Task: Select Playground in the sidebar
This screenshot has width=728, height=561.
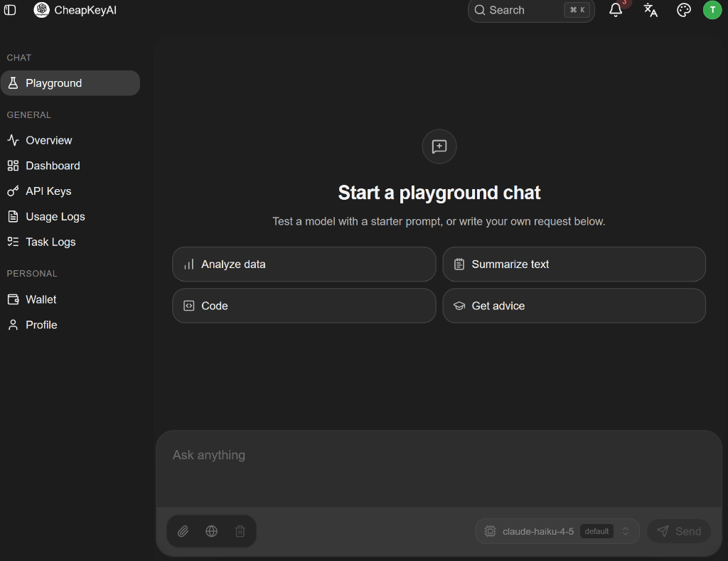Action: [70, 83]
